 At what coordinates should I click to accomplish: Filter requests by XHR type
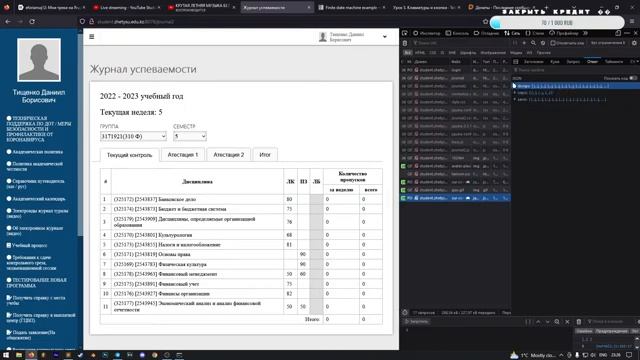tap(452, 53)
